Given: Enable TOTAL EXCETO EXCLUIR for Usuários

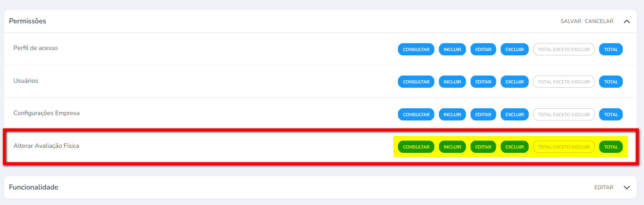Looking at the screenshot, I should 564,82.
